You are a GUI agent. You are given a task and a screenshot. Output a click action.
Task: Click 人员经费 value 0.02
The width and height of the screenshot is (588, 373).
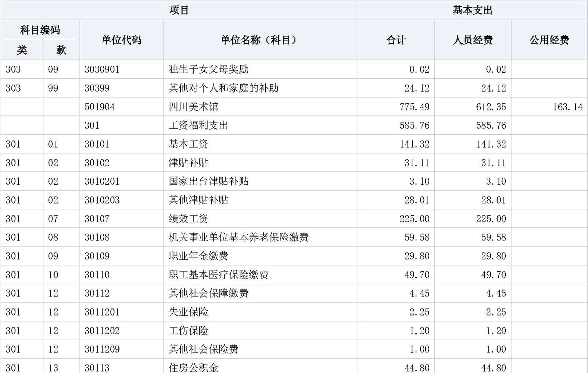pos(496,70)
